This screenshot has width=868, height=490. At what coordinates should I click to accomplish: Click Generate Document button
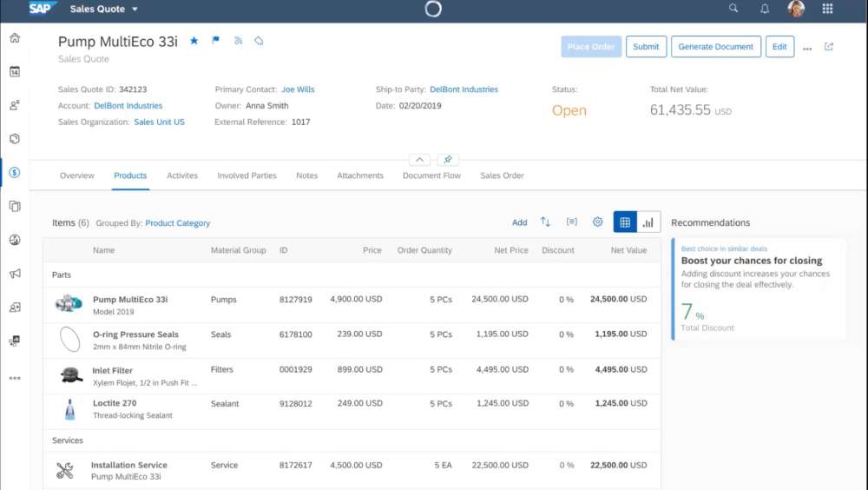pyautogui.click(x=716, y=47)
